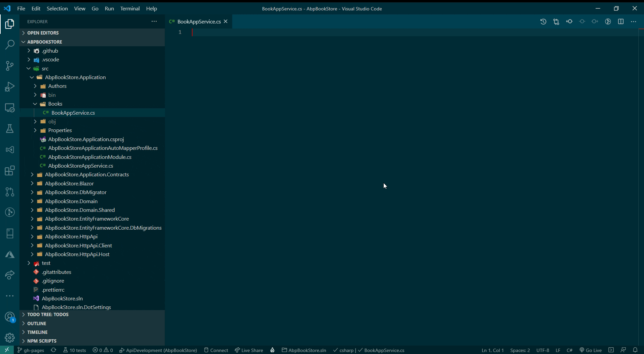The image size is (644, 354).
Task: Open changes icon in editor toolbar
Action: click(x=556, y=22)
